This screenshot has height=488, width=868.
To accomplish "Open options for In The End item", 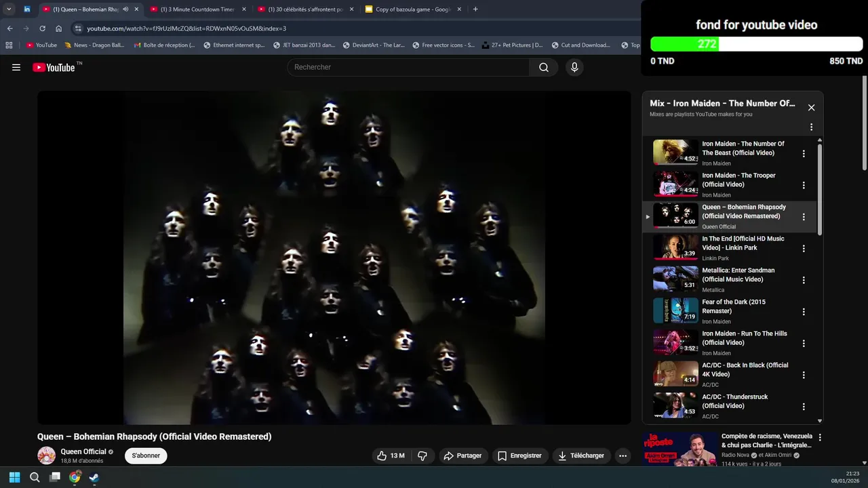I will [804, 248].
